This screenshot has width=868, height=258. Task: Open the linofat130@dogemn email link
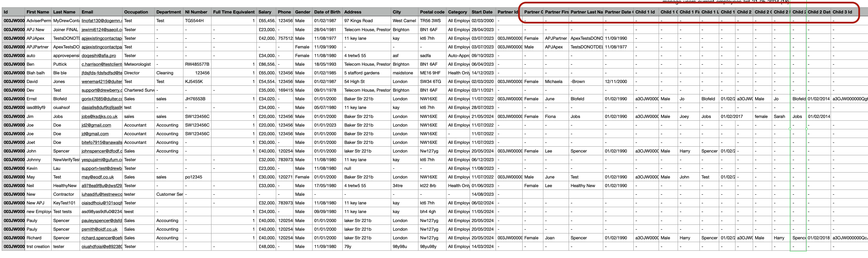click(102, 21)
